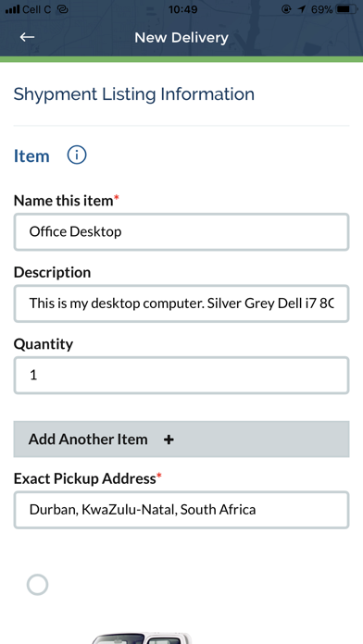Select the radio button above vehicle image
Screen dimensions: 363x644
[37, 585]
